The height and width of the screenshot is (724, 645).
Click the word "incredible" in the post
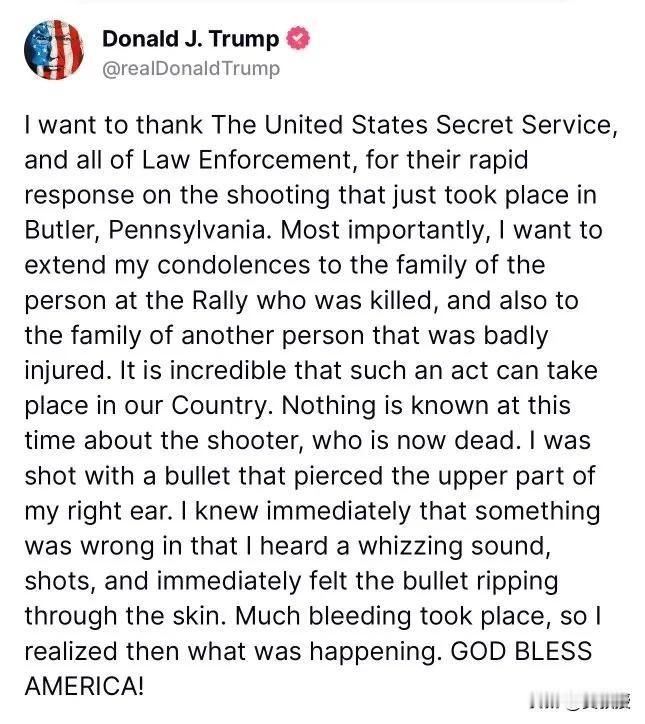[x=228, y=371]
